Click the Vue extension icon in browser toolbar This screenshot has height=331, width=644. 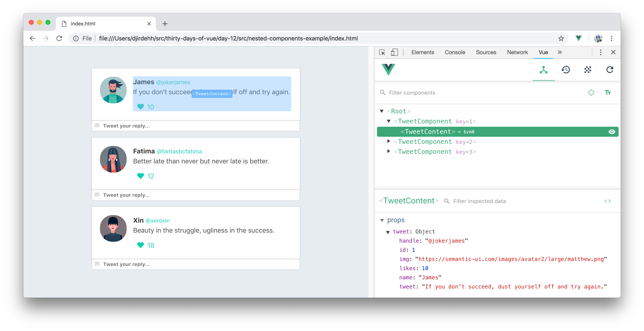(x=578, y=38)
